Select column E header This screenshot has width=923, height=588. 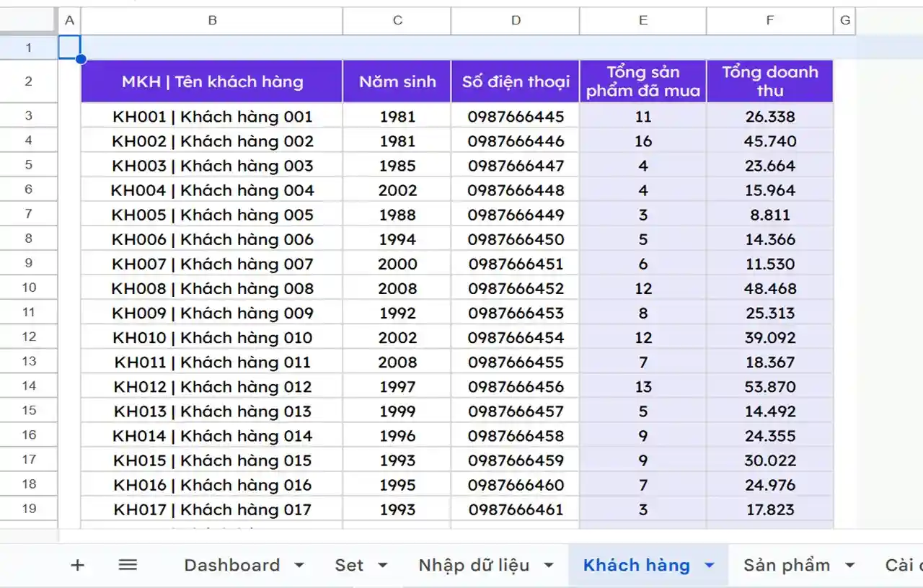642,21
